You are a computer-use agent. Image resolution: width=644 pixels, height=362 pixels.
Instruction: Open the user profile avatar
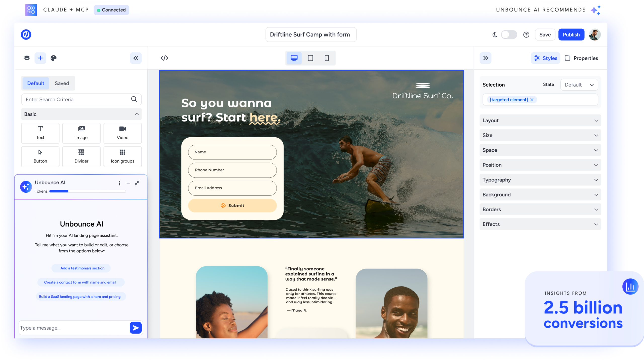595,35
